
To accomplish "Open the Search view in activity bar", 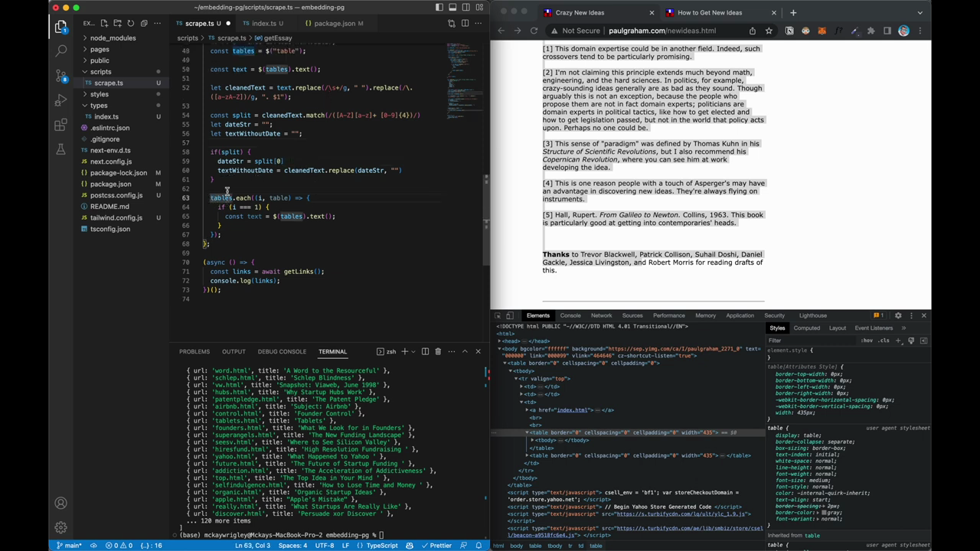I will [60, 51].
